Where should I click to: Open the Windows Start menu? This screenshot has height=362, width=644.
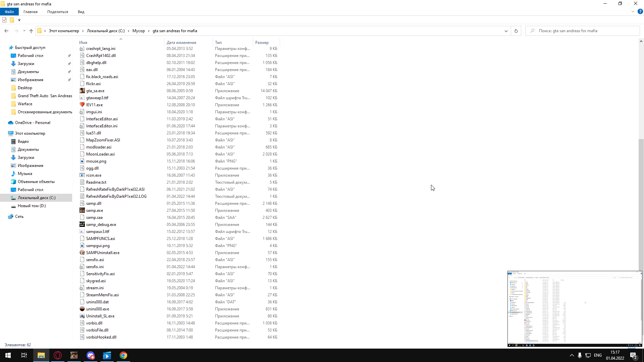8,355
